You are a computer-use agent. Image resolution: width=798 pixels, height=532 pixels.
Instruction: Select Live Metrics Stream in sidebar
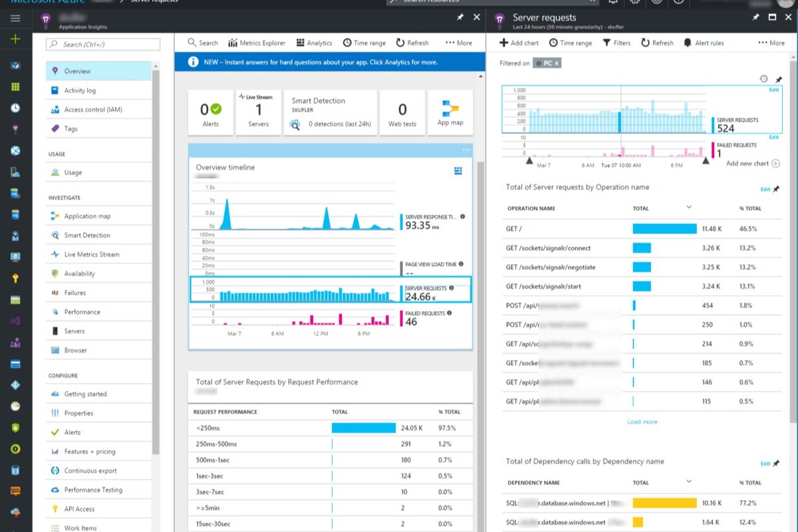(91, 254)
